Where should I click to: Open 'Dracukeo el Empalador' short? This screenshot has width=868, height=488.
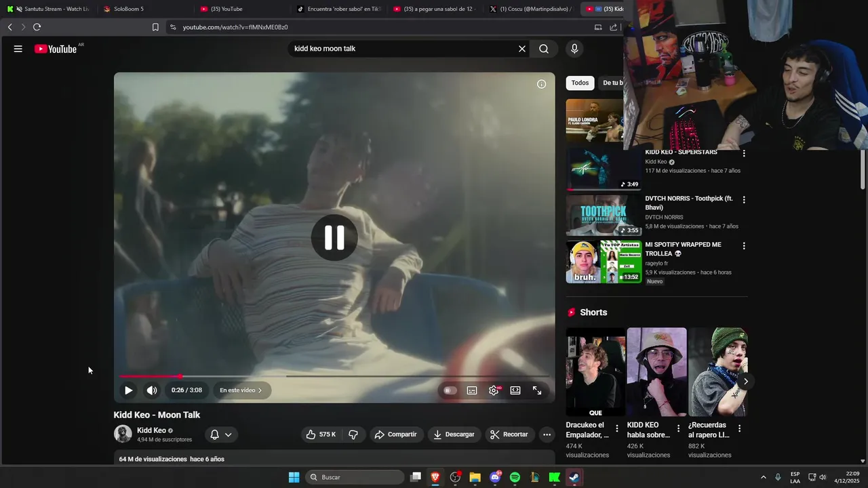pos(595,372)
